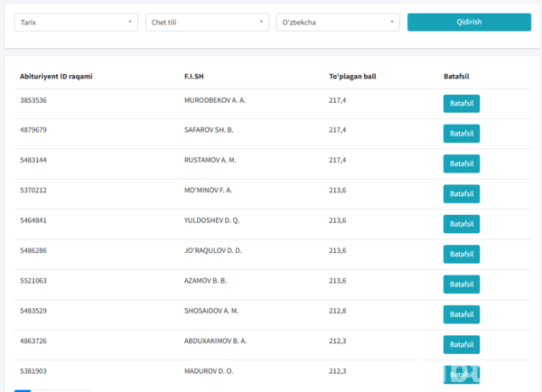Select applicant ID 5521063
Viewport: 542px width, 392px height.
click(x=33, y=280)
